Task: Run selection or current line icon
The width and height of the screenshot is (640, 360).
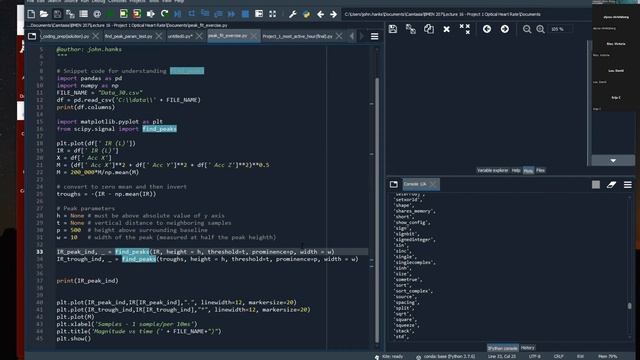Action: 151,14
